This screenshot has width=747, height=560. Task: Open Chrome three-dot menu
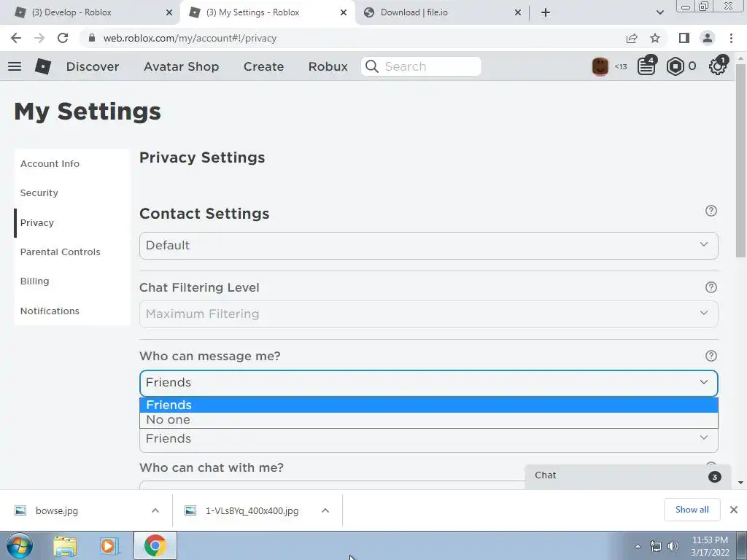731,38
